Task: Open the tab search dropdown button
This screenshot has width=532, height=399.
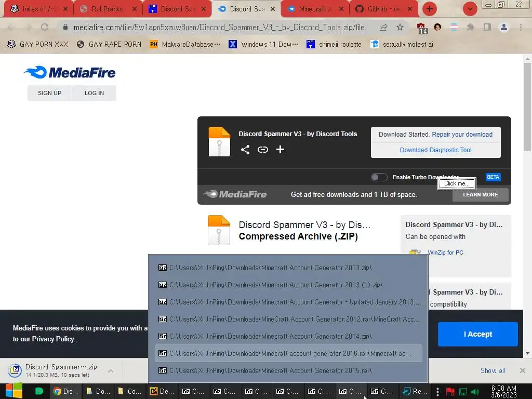Action: [x=470, y=9]
